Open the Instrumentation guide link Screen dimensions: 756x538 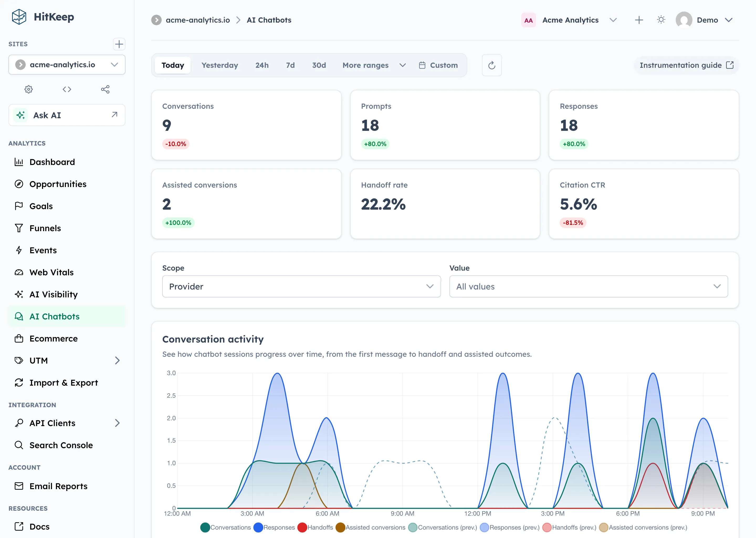686,65
